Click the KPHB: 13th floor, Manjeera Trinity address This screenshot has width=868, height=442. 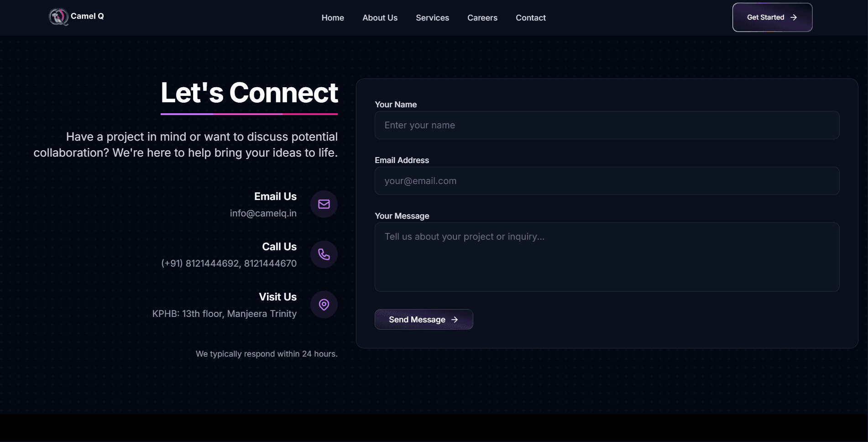[224, 314]
